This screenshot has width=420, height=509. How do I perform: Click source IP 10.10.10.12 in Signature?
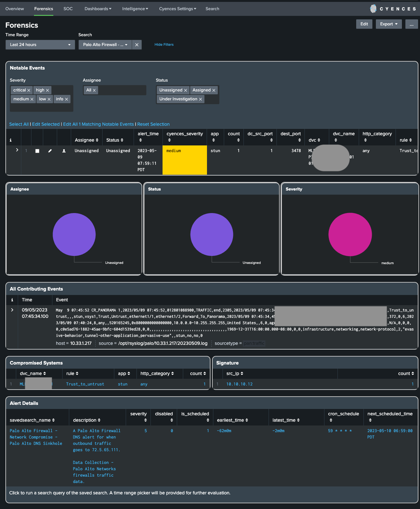[239, 384]
